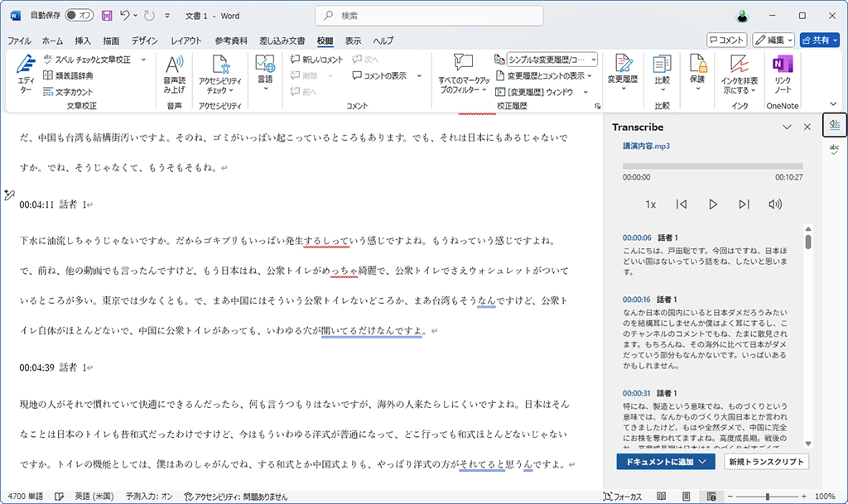Open the Linked Notes OneNote icon
Screen dimensions: 848x504
[782, 74]
